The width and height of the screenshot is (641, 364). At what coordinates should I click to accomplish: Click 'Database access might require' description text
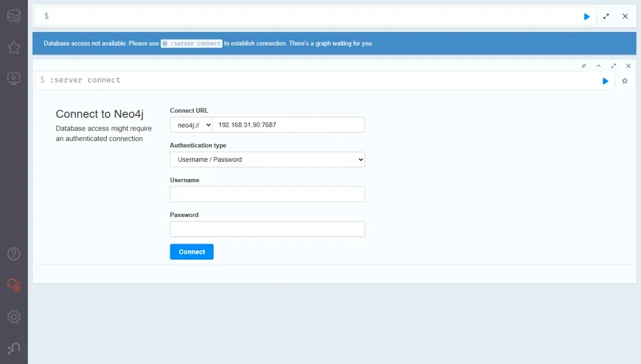[103, 128]
